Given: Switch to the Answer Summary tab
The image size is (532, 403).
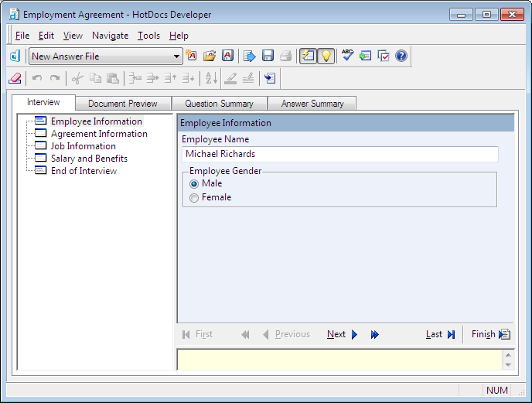Looking at the screenshot, I should [312, 104].
